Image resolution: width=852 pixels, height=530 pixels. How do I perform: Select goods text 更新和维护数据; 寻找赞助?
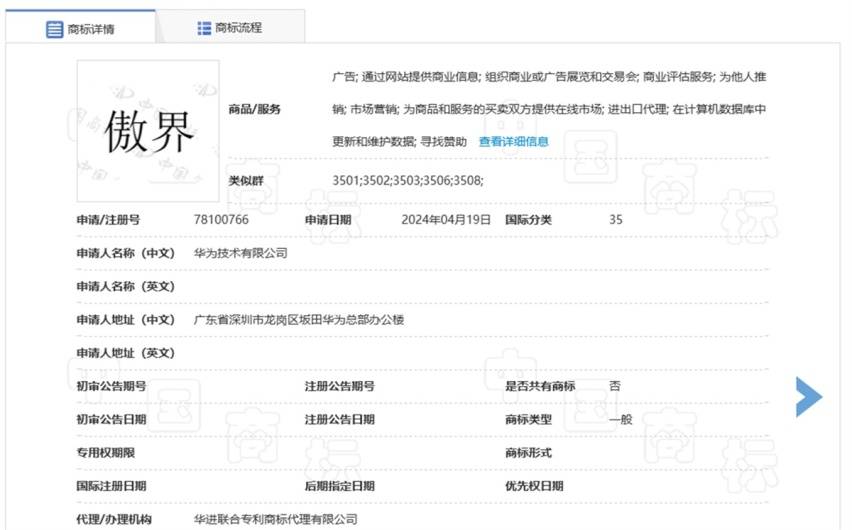coord(399,142)
